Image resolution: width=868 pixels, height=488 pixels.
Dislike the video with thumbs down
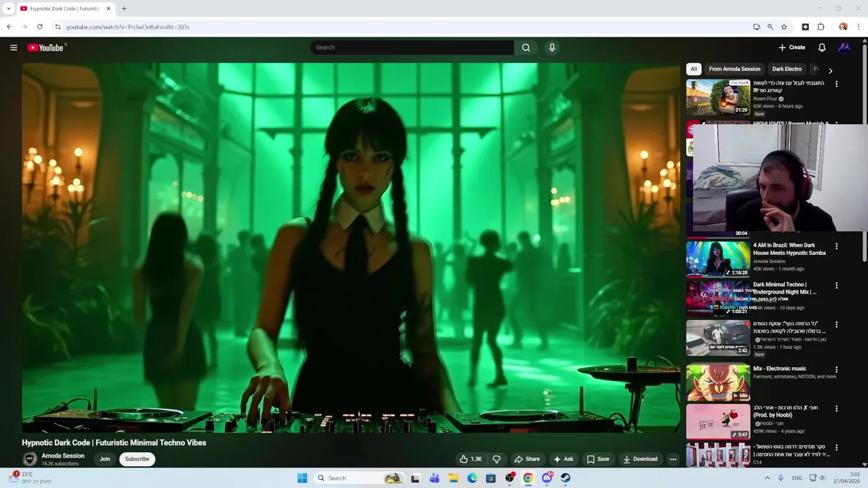point(496,459)
